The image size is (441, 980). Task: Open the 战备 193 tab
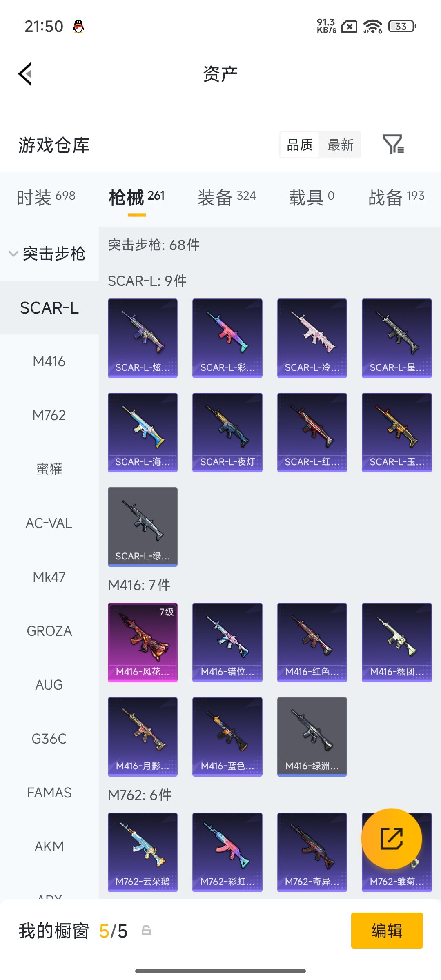coord(396,197)
